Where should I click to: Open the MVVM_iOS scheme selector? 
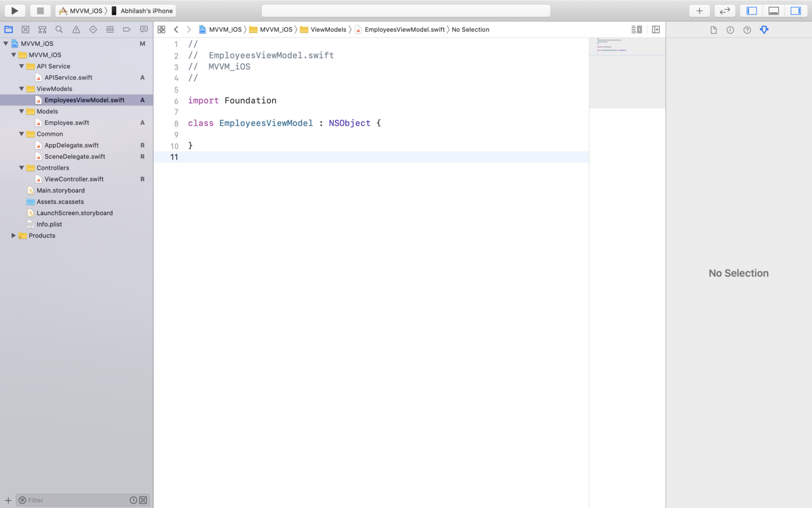point(81,11)
